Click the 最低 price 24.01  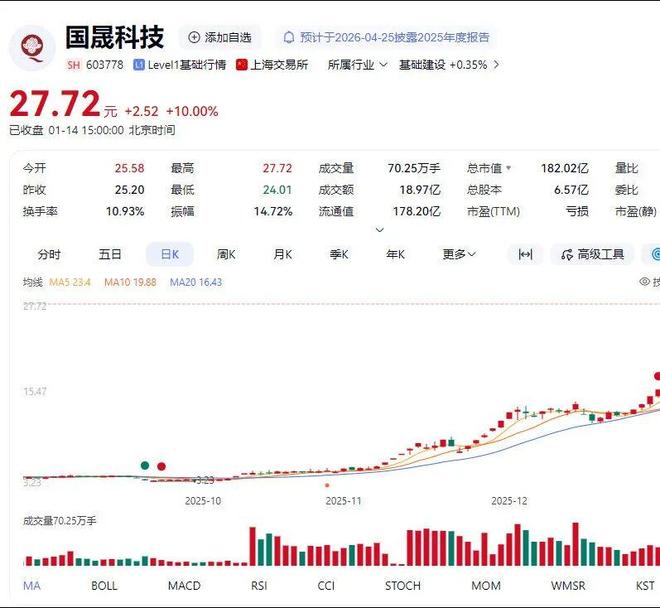[277, 190]
